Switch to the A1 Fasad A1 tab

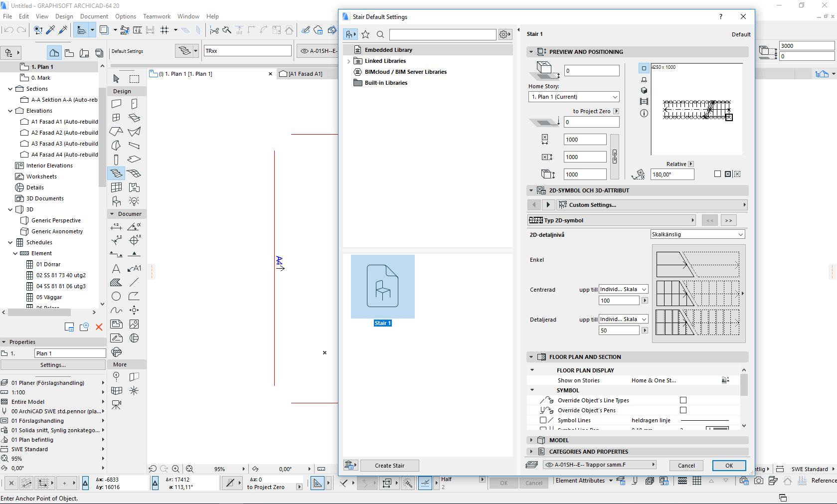pyautogui.click(x=306, y=74)
